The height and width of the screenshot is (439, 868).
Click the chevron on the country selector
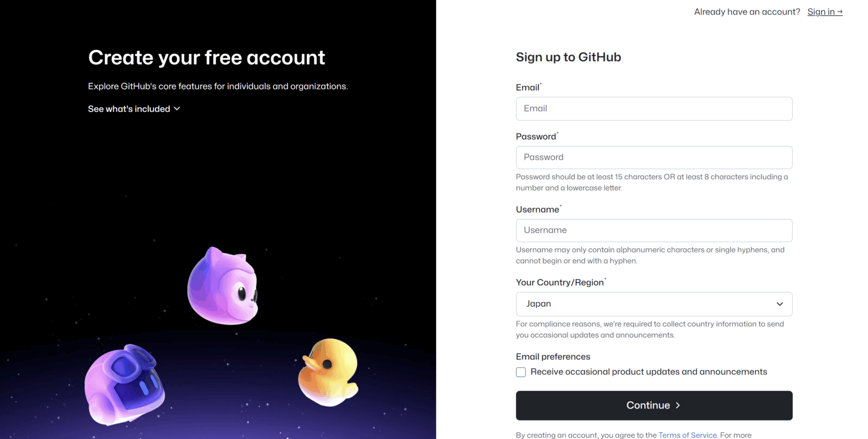click(x=780, y=304)
